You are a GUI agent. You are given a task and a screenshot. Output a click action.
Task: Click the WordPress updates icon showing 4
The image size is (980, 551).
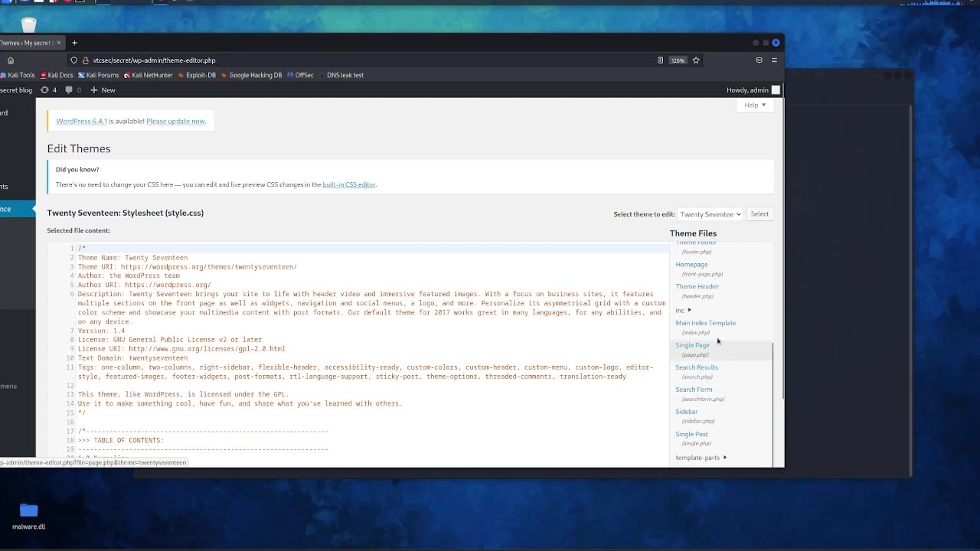[x=48, y=90]
